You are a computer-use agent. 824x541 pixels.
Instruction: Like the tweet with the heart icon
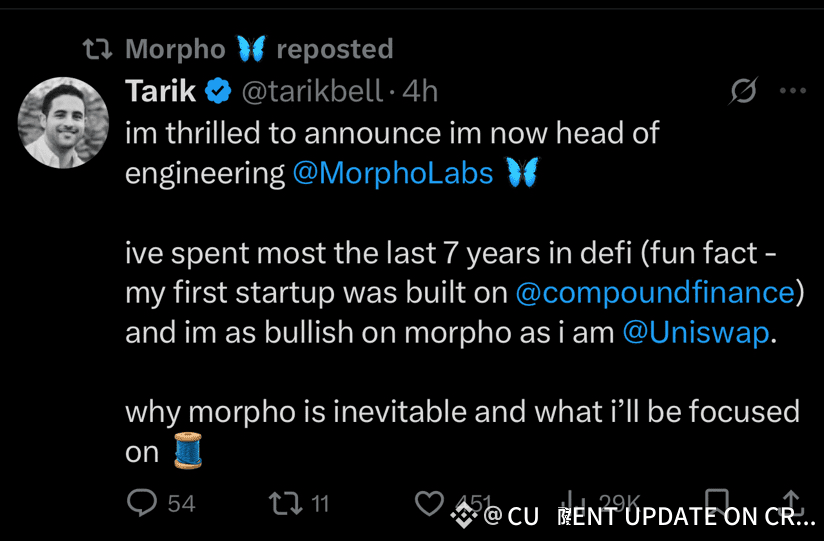point(429,503)
